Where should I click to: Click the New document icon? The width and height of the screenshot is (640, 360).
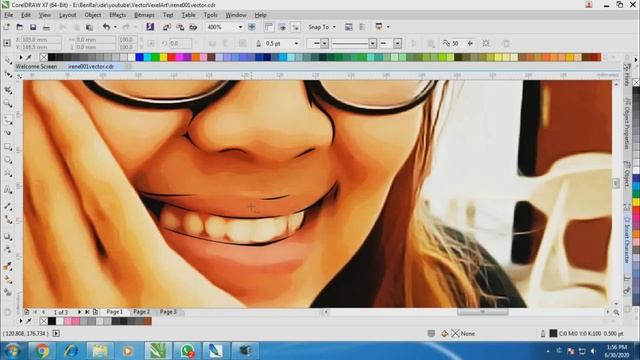point(7,27)
